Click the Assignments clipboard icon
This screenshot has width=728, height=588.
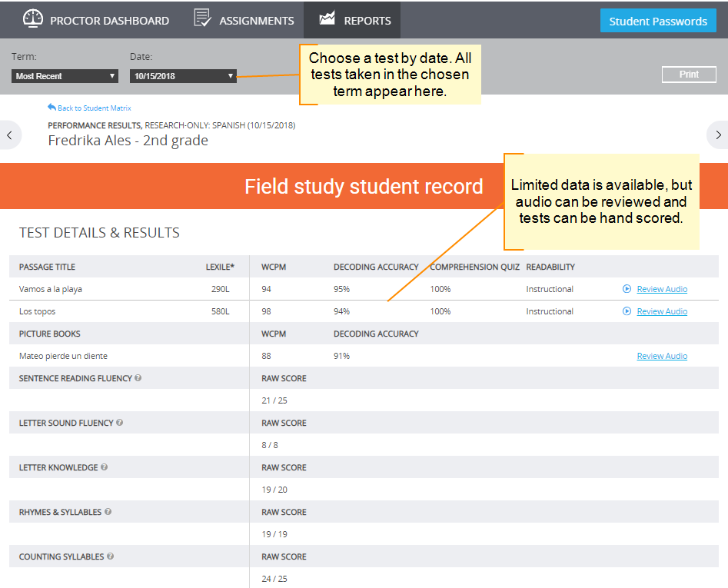coord(202,18)
